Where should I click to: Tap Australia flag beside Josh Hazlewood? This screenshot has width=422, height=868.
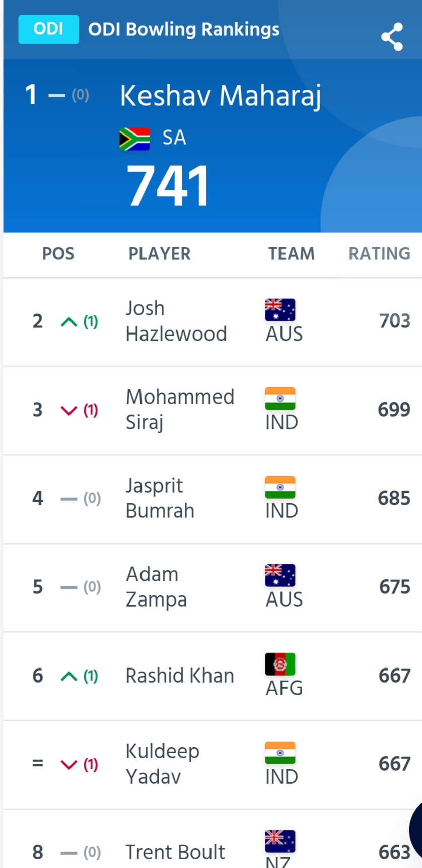pos(280,310)
